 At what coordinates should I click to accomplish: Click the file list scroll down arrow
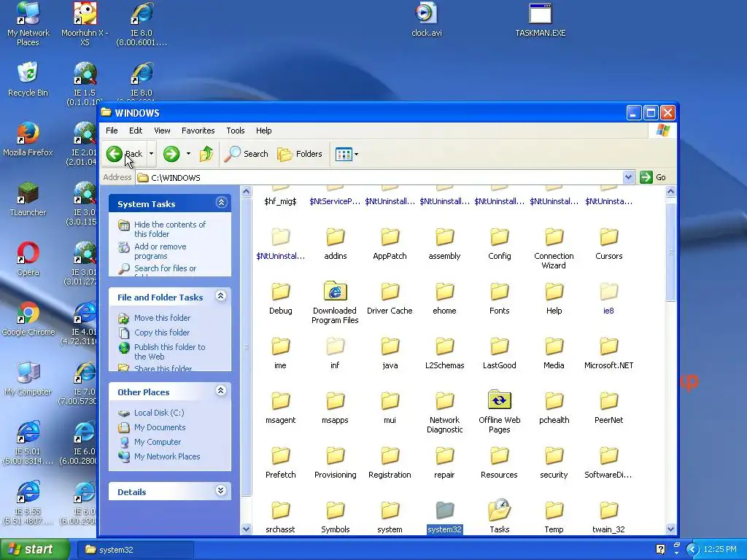[x=670, y=529]
